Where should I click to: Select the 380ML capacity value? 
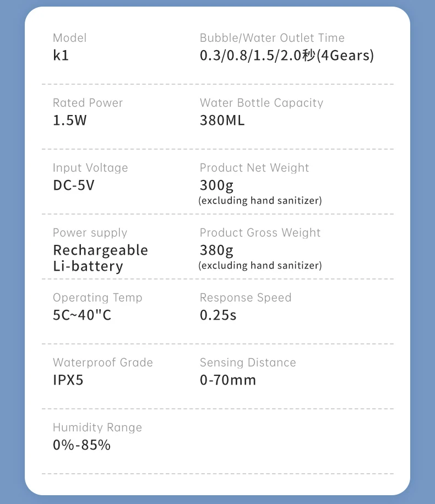[222, 120]
